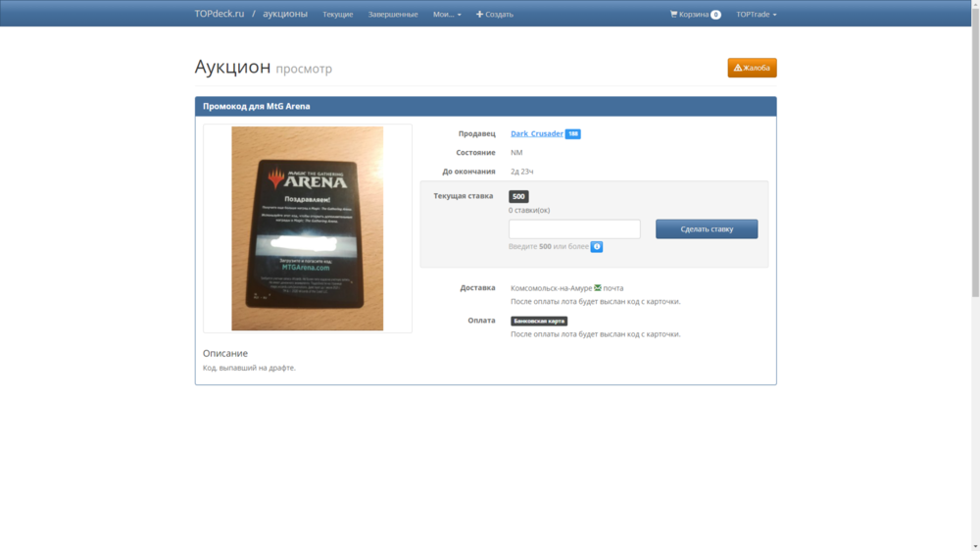Focus the bid amount input field
This screenshot has width=980, height=551.
point(574,228)
